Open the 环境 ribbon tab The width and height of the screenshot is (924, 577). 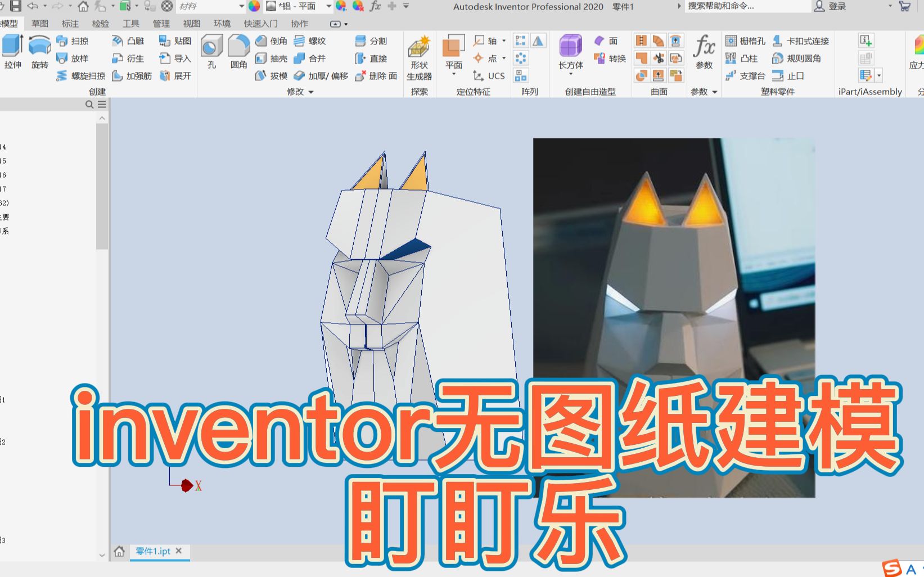point(222,24)
